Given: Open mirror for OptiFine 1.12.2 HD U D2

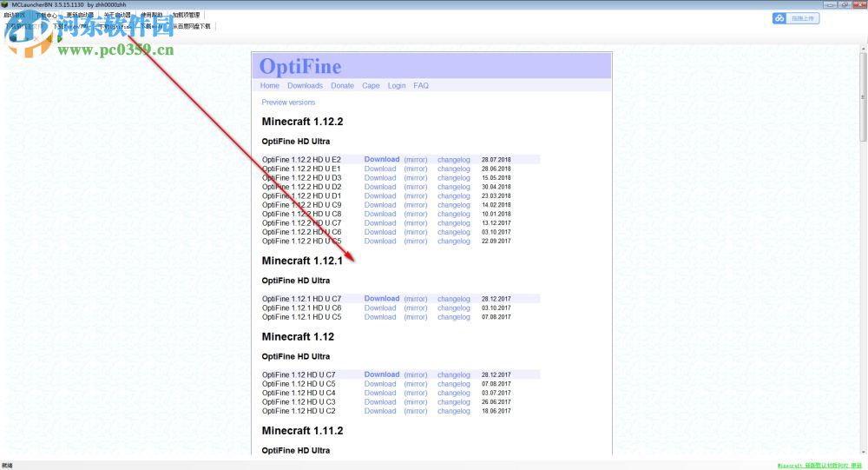Looking at the screenshot, I should 416,187.
